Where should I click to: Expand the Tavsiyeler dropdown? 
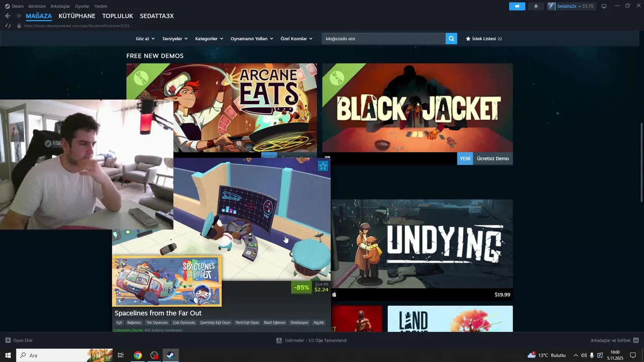[175, 39]
